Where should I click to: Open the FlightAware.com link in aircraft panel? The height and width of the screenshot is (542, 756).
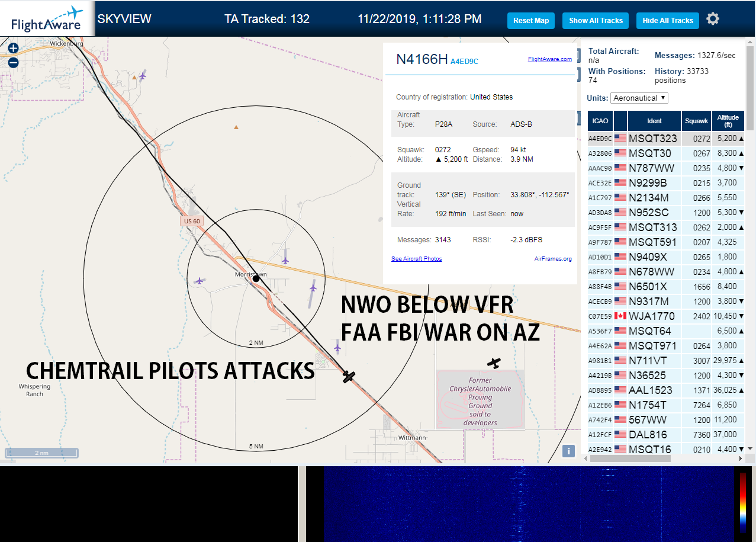tap(550, 59)
